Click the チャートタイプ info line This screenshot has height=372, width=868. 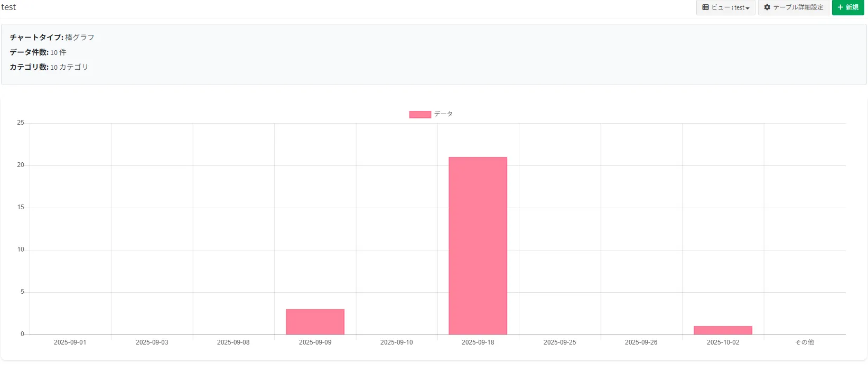coord(52,38)
